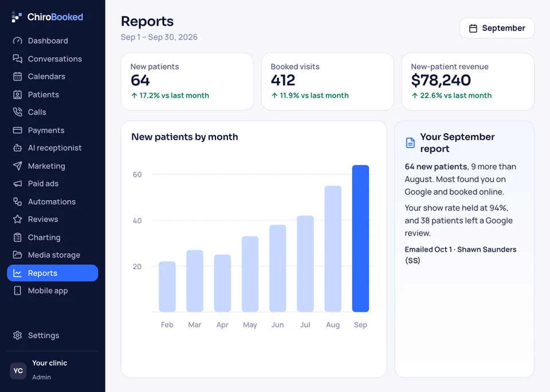The height and width of the screenshot is (392, 550).
Task: Click the Mobile app phone icon
Action: [x=18, y=290]
